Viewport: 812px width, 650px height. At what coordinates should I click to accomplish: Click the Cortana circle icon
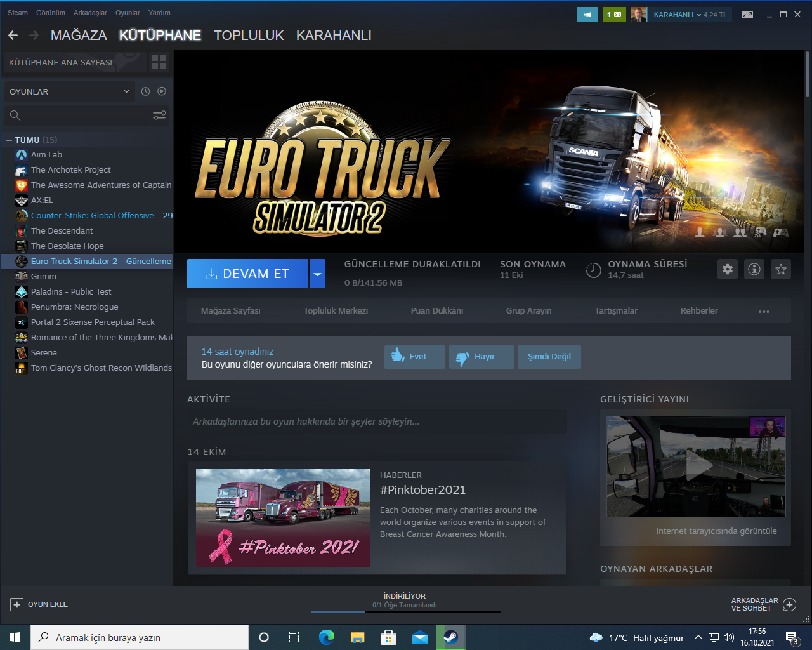point(264,637)
